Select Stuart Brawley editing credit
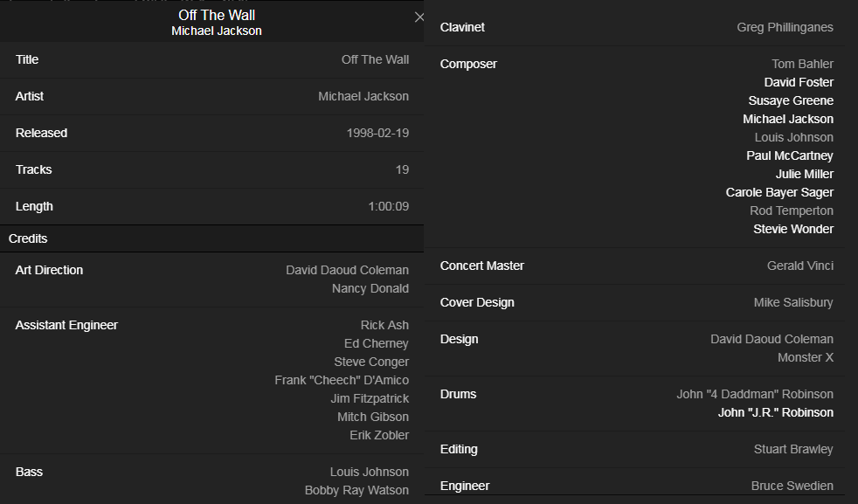858x504 pixels. 793,449
